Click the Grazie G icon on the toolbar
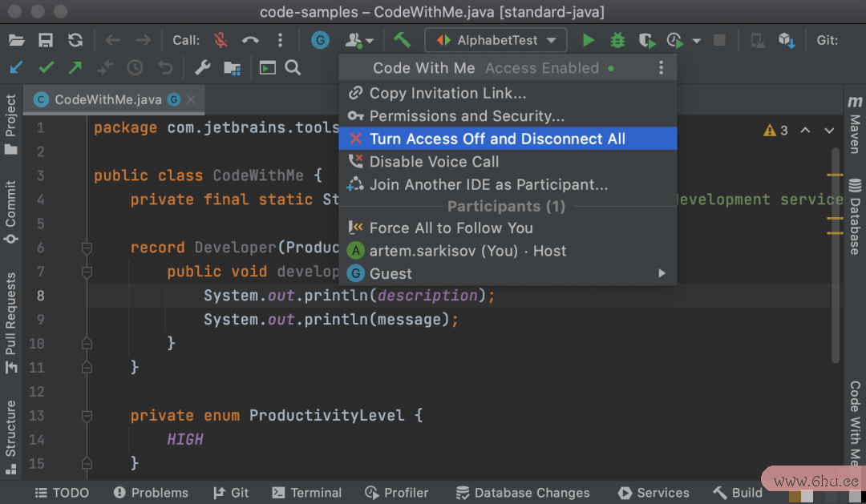 [x=320, y=39]
